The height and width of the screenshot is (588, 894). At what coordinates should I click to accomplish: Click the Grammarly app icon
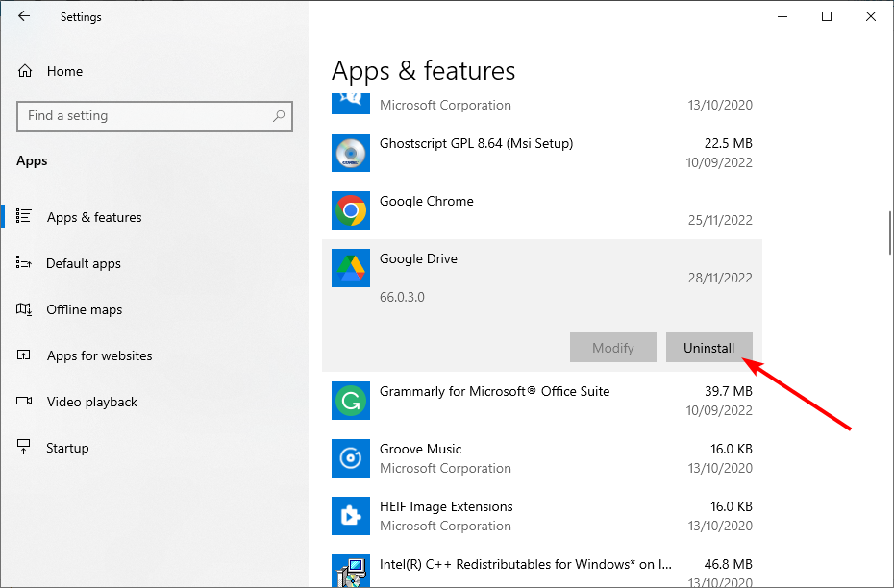351,401
